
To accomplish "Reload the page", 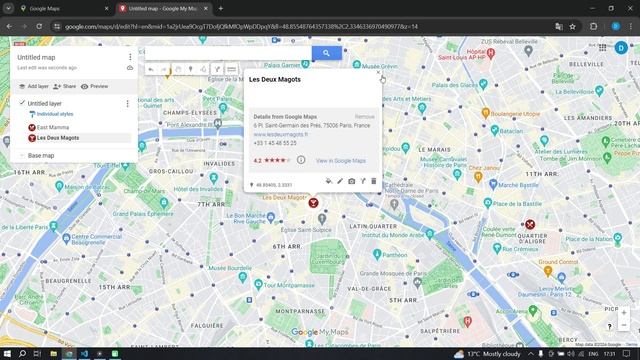I will [39, 27].
